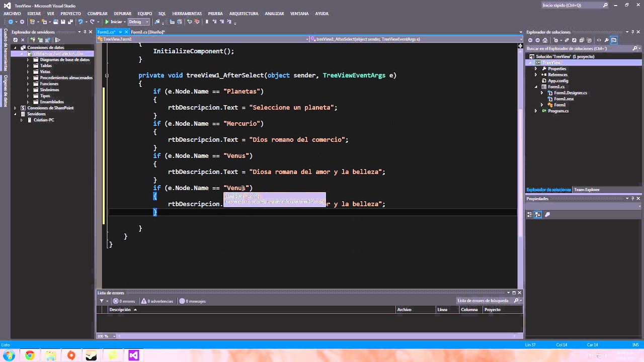644x362 pixels.
Task: Expand the Properties node in solution tree
Action: (536, 69)
